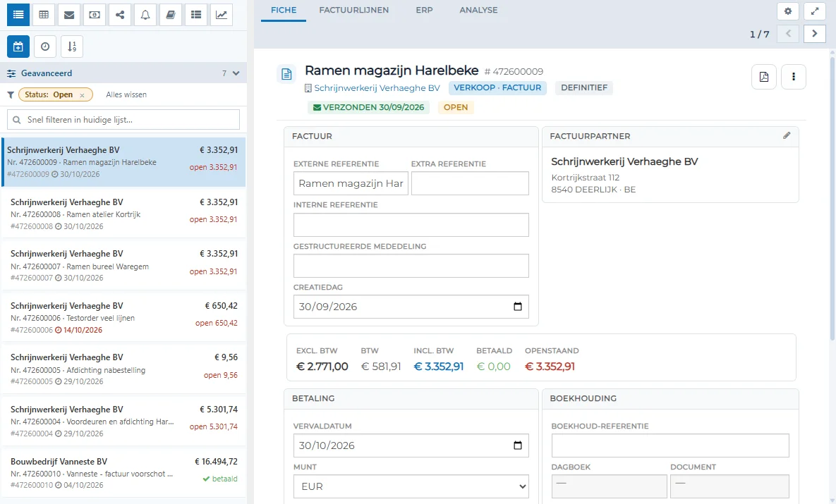Viewport: 836px width, 504px height.
Task: Sort by calendar date icon
Action: [x=18, y=47]
